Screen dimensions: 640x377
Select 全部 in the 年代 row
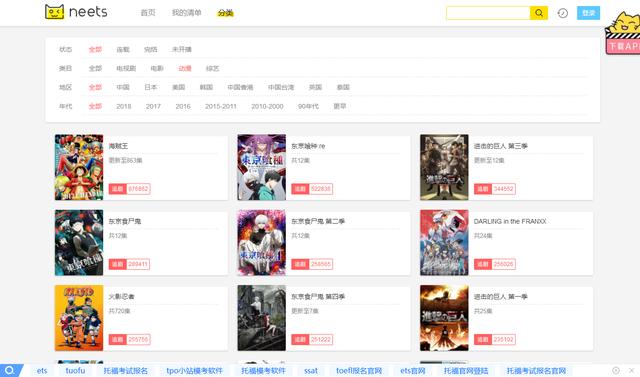[95, 106]
